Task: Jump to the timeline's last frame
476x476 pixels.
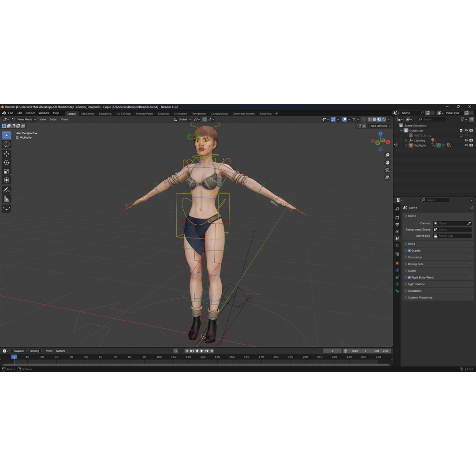Action: pyautogui.click(x=212, y=351)
